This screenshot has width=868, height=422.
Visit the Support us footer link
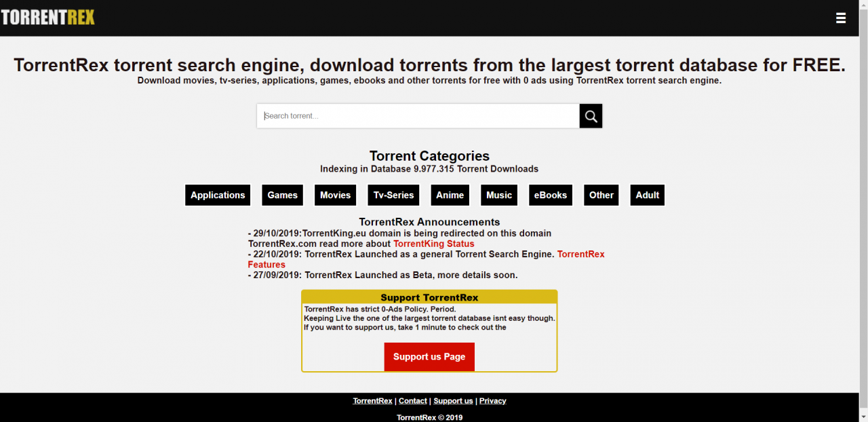coord(453,401)
